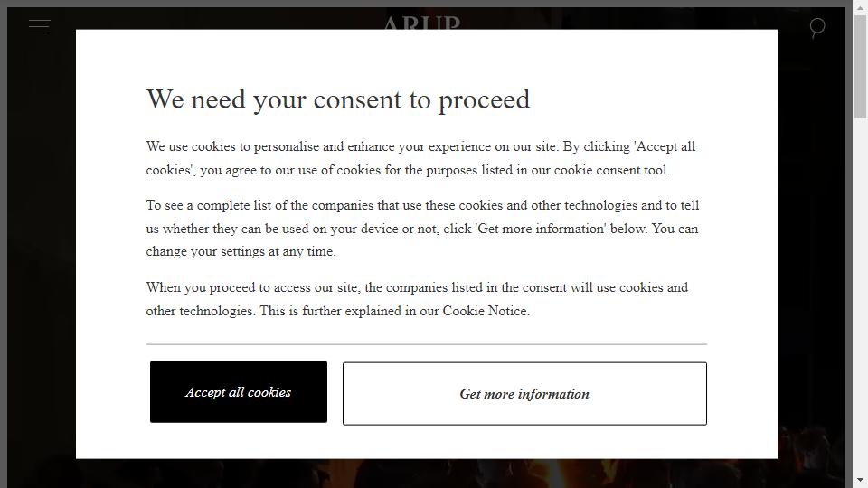
Task: Click the search magnifier icon
Action: coord(817,27)
